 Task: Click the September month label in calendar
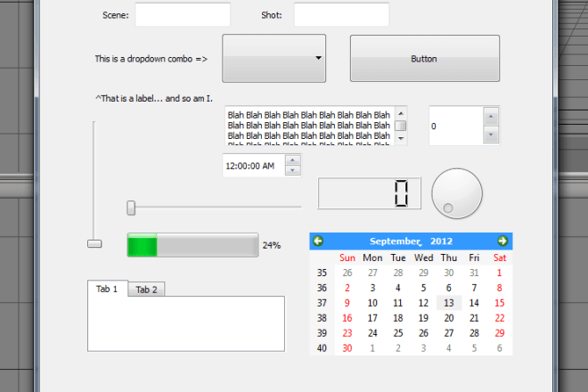click(394, 241)
